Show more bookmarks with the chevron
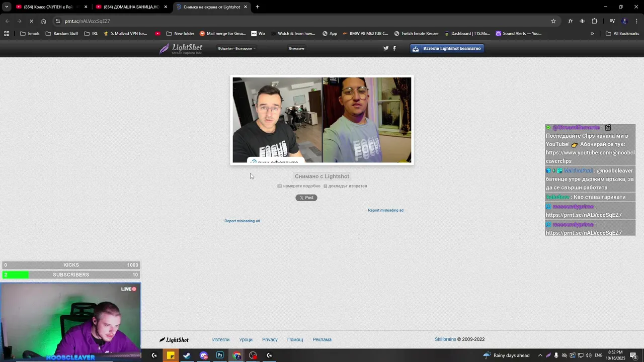The height and width of the screenshot is (362, 644). pyautogui.click(x=592, y=34)
